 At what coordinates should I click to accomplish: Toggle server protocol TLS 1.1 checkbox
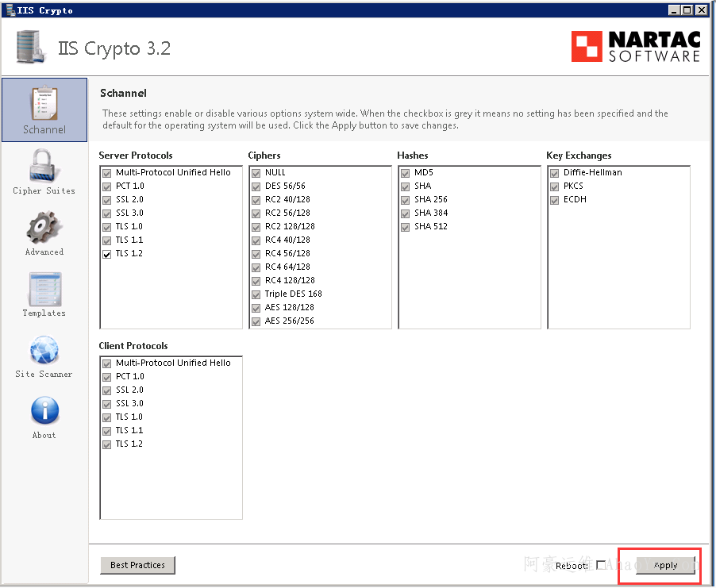pyautogui.click(x=107, y=240)
